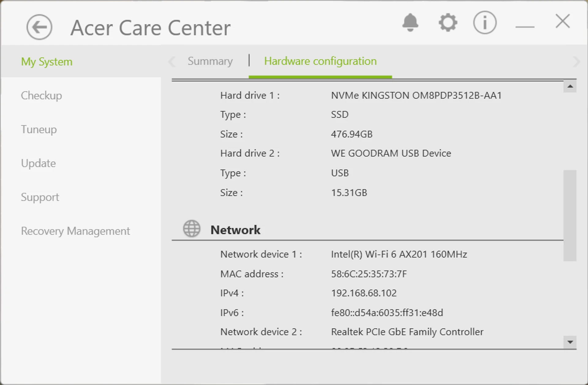Click scrollbar down arrow
The height and width of the screenshot is (385, 588).
(570, 342)
